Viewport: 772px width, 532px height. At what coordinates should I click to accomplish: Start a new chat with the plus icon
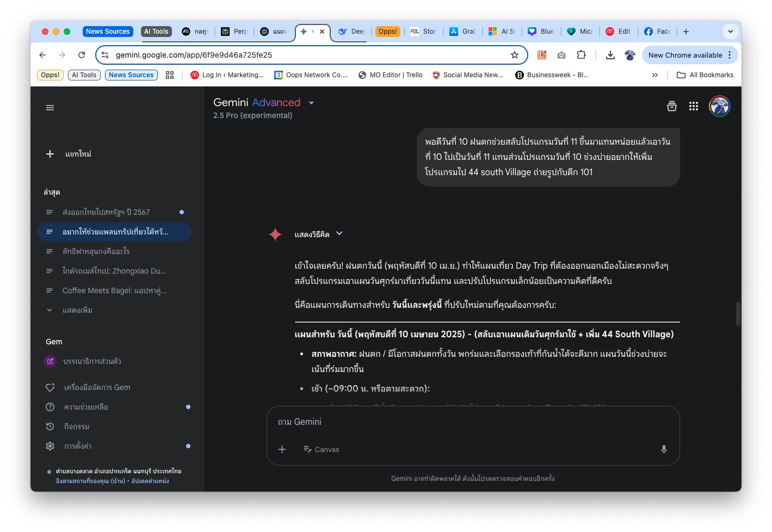point(50,154)
